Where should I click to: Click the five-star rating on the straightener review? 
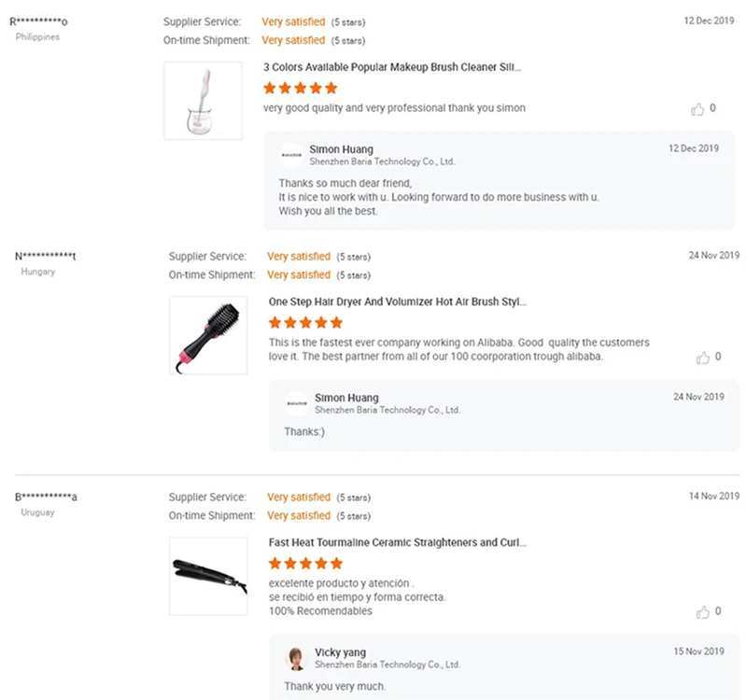305,564
